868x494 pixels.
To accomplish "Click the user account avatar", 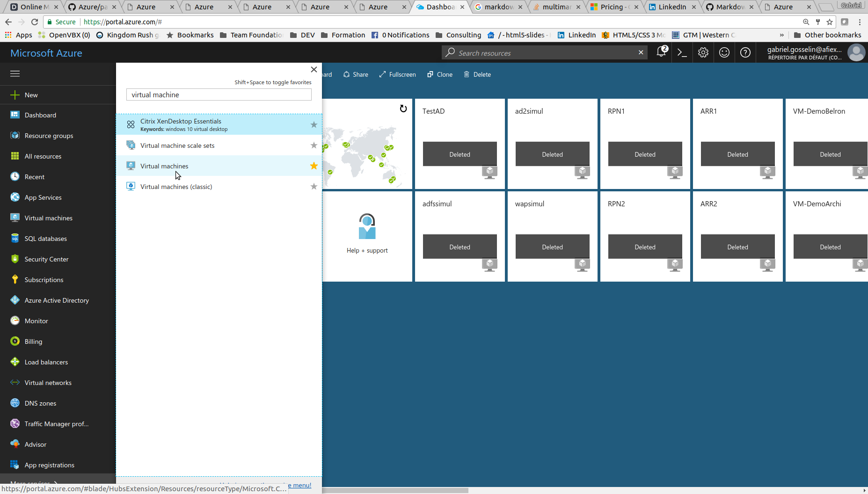I will (x=856, y=52).
